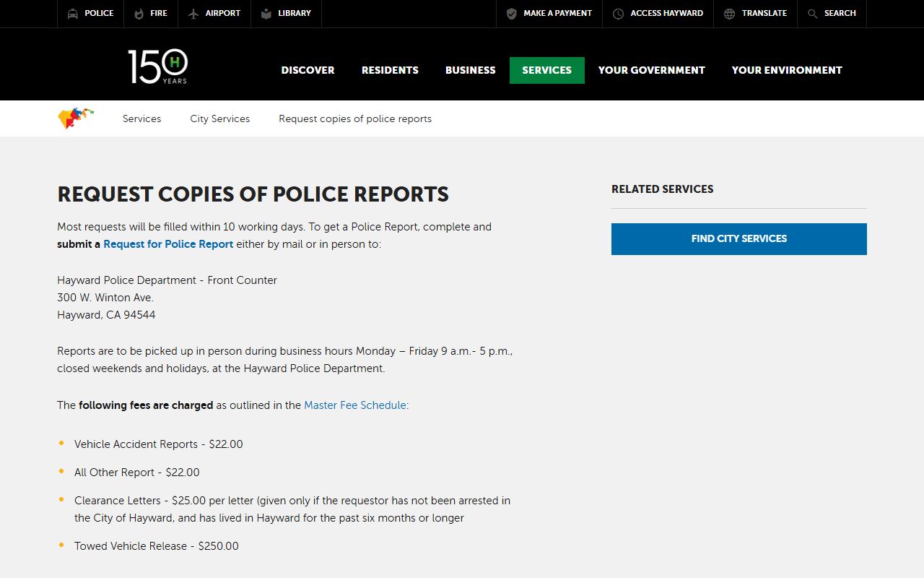Click the police car icon in top bar

73,14
